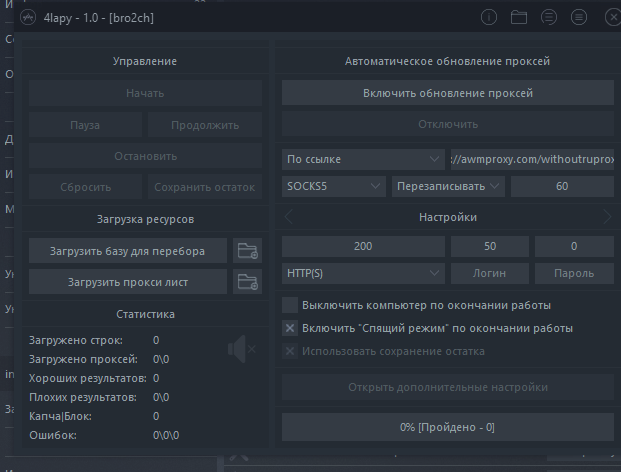Focus the field with value 50
This screenshot has width=621, height=472.
[x=490, y=246]
